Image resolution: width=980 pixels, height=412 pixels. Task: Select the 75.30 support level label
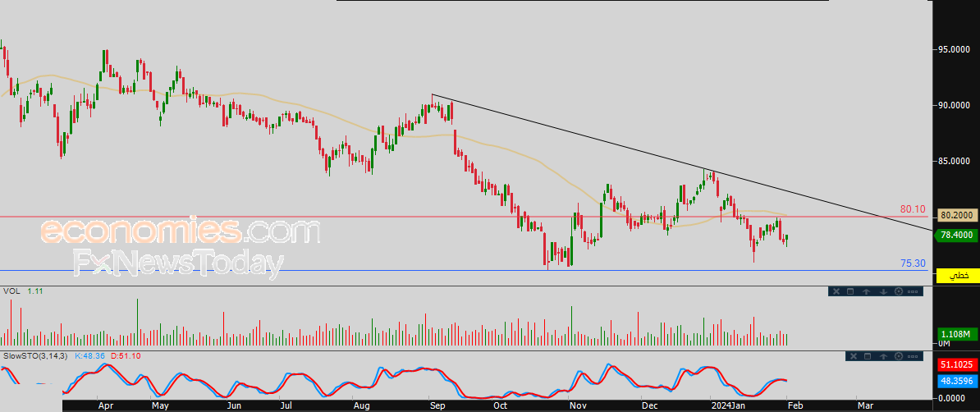pyautogui.click(x=913, y=263)
